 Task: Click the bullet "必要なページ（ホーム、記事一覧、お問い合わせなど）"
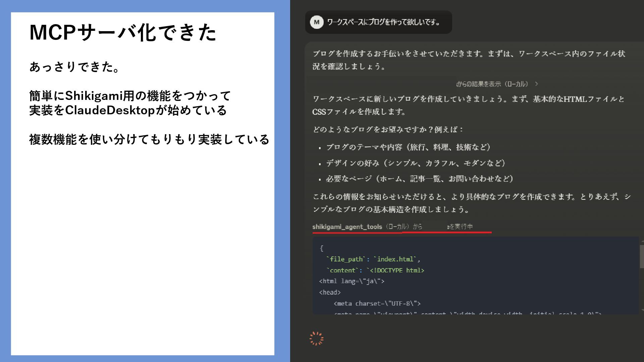pos(420,179)
